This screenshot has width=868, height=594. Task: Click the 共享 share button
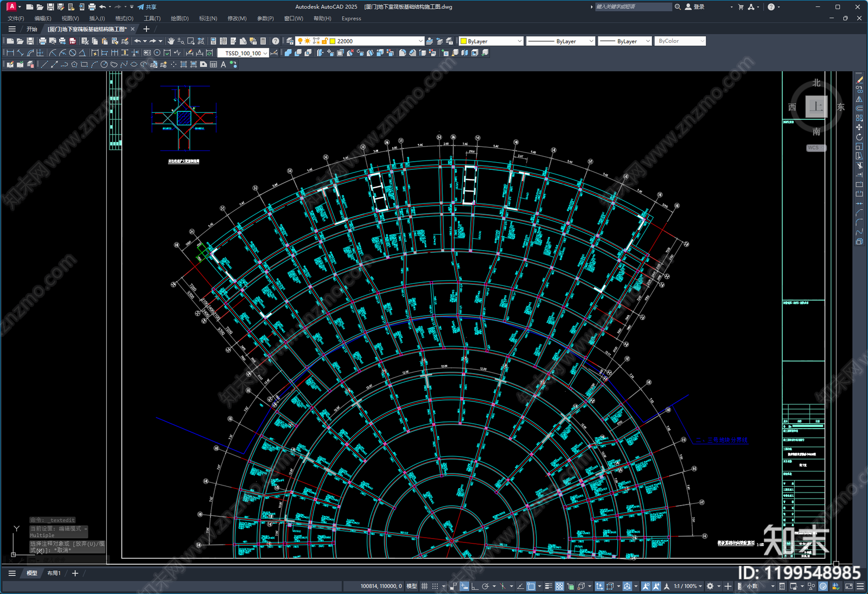coord(147,7)
